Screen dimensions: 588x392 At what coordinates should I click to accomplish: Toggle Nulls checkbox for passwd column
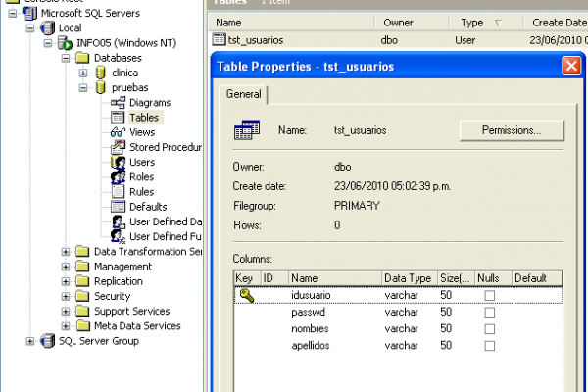coord(489,313)
